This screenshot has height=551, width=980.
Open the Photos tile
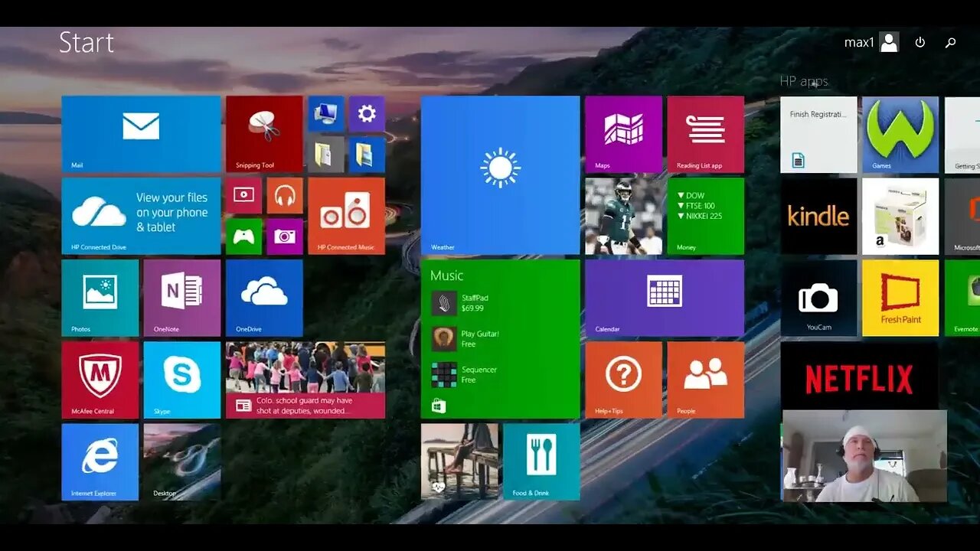click(x=100, y=298)
